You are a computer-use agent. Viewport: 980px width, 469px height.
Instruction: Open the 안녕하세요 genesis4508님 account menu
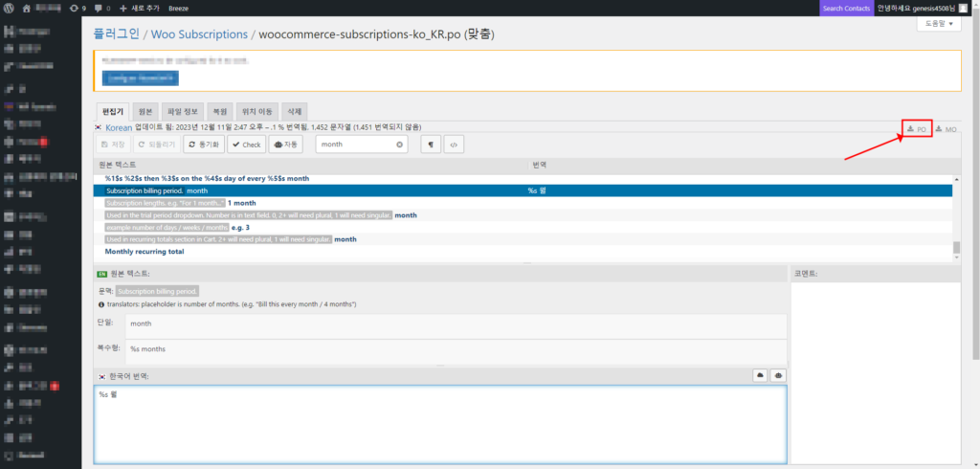pos(922,8)
